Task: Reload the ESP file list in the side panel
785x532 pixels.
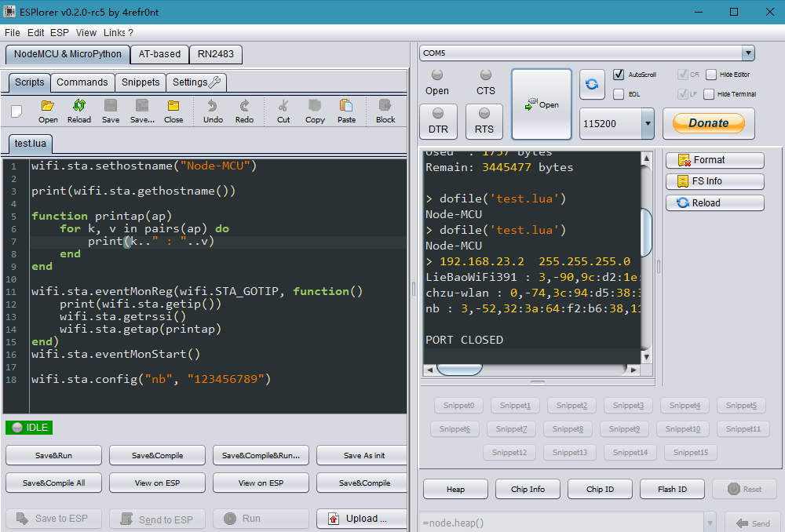Action: [x=715, y=202]
